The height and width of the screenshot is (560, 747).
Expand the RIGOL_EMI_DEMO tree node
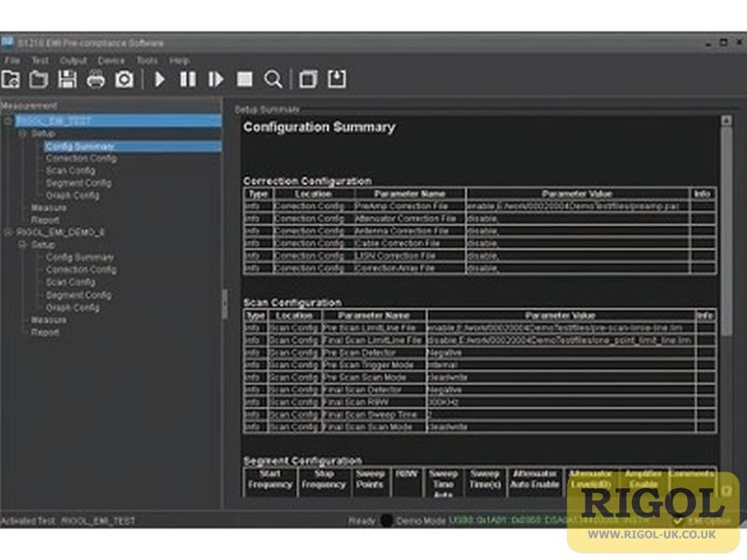[7, 232]
